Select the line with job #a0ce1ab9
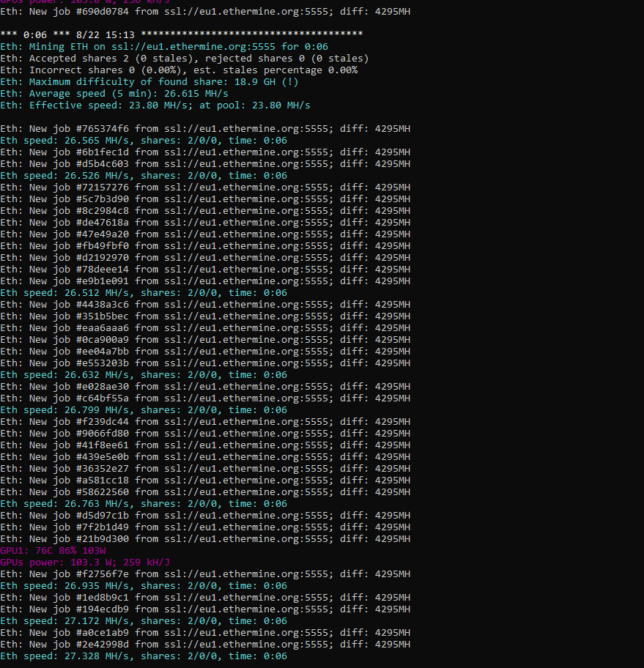Image resolution: width=644 pixels, height=668 pixels. click(x=205, y=632)
